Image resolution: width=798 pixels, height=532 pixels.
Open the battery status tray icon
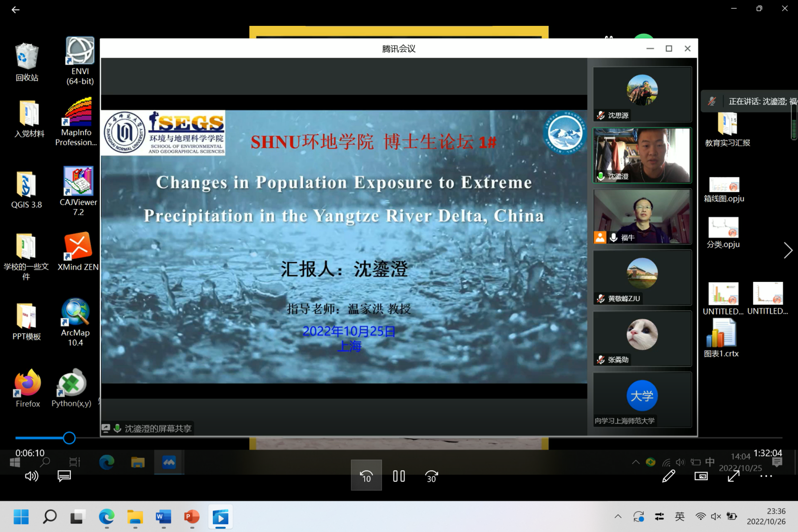coord(732,516)
